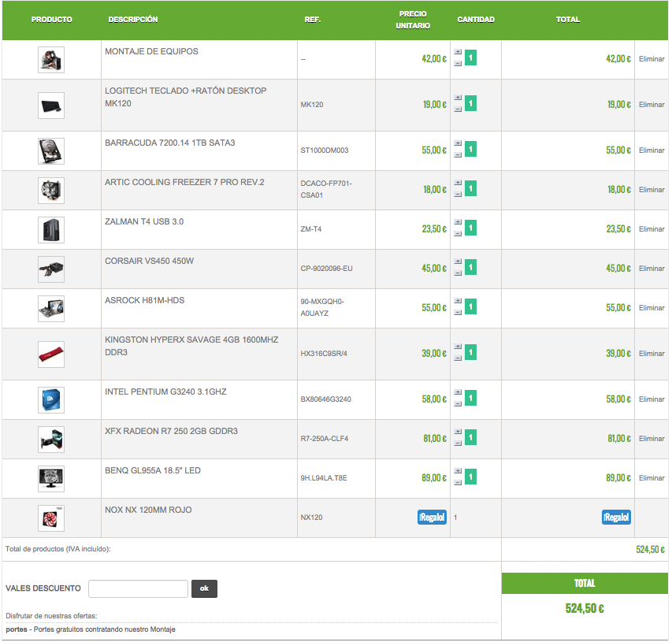Viewport: 672px width, 642px height.
Task: Select reference ST1000DM003
Action: click(x=325, y=151)
